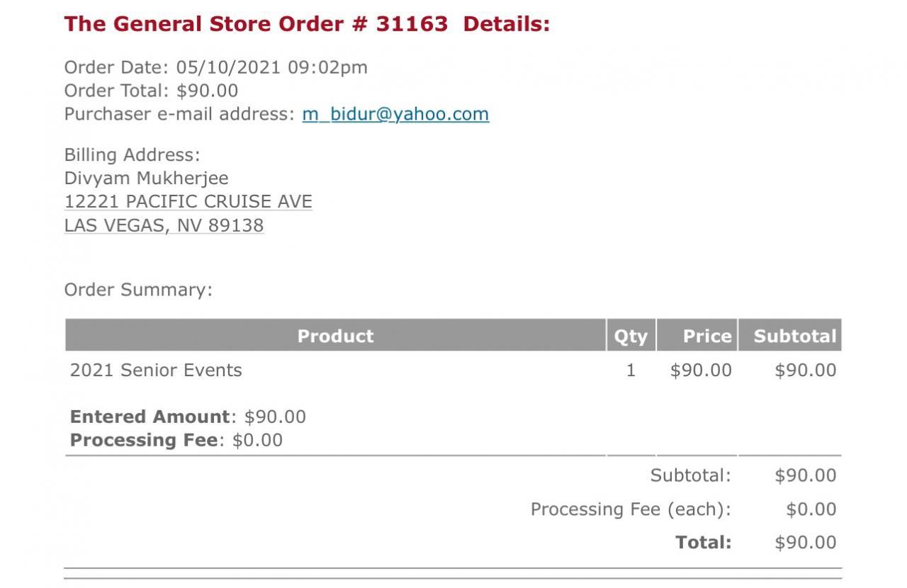The image size is (907, 588).
Task: Click the Product column header
Action: click(335, 336)
